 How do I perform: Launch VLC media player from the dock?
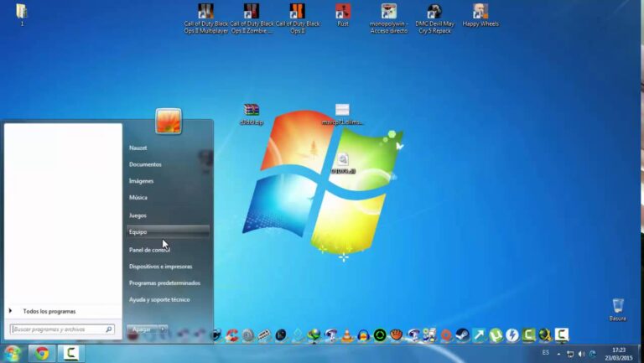click(x=347, y=335)
